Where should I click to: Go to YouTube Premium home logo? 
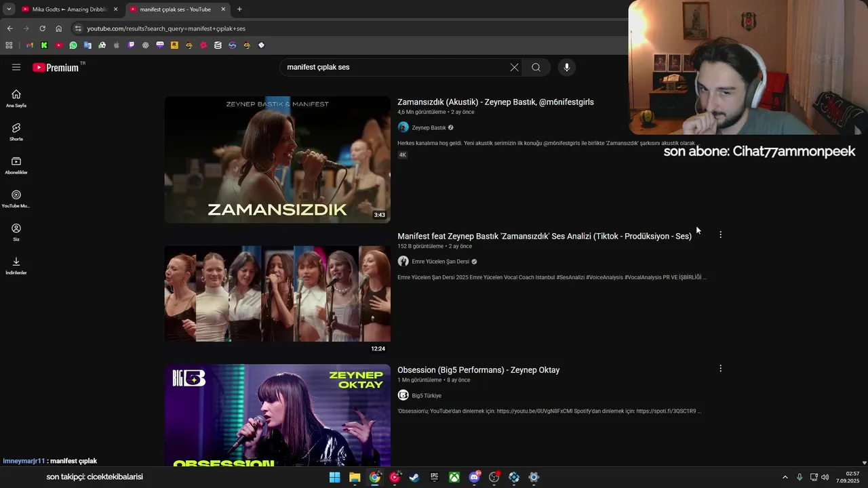point(55,67)
